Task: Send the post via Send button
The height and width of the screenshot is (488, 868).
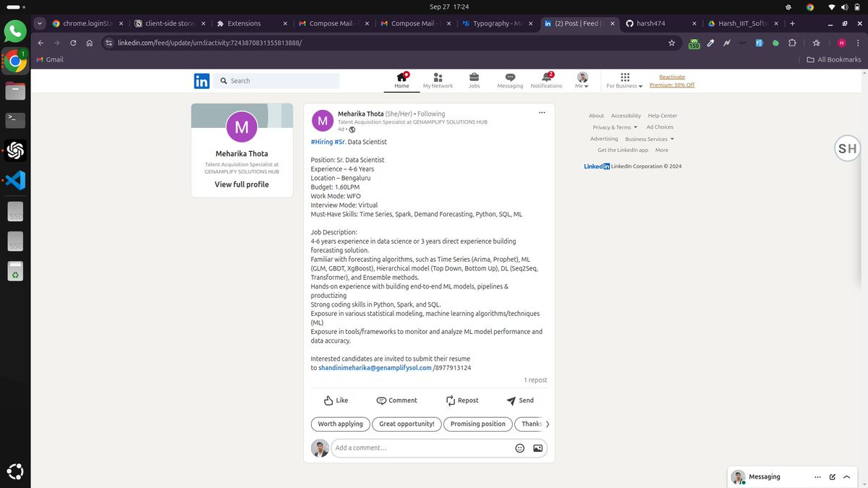Action: (x=520, y=400)
